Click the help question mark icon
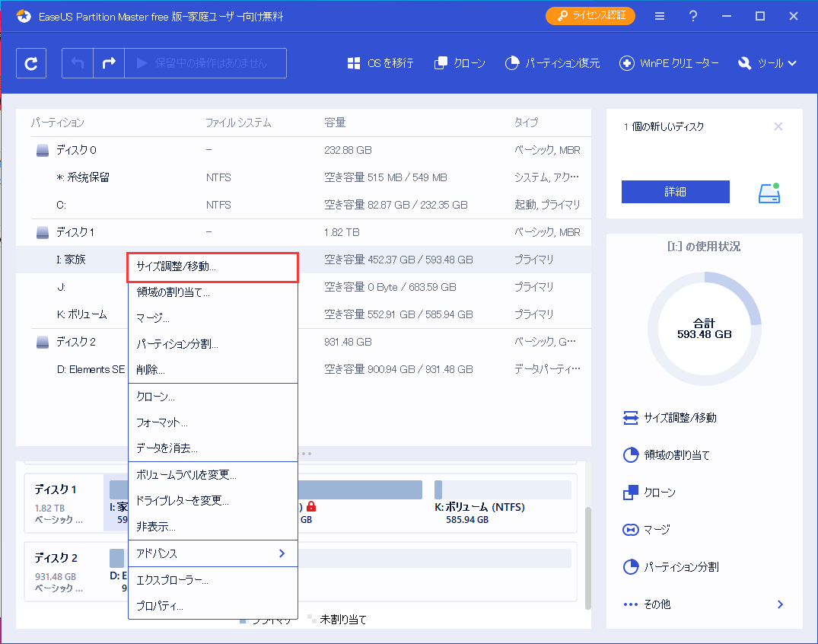The width and height of the screenshot is (818, 644). [692, 16]
